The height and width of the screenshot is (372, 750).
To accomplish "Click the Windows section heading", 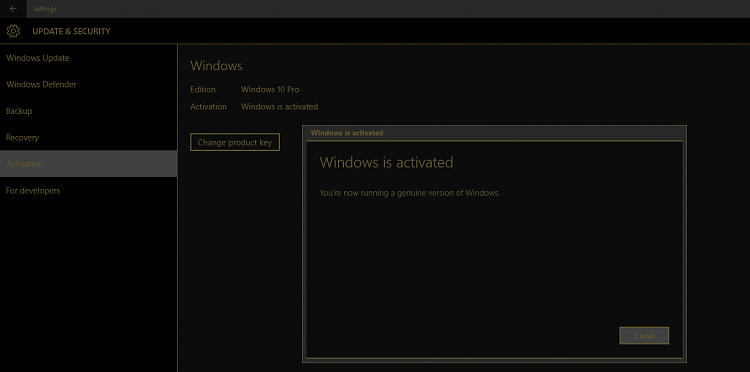I will coord(216,66).
